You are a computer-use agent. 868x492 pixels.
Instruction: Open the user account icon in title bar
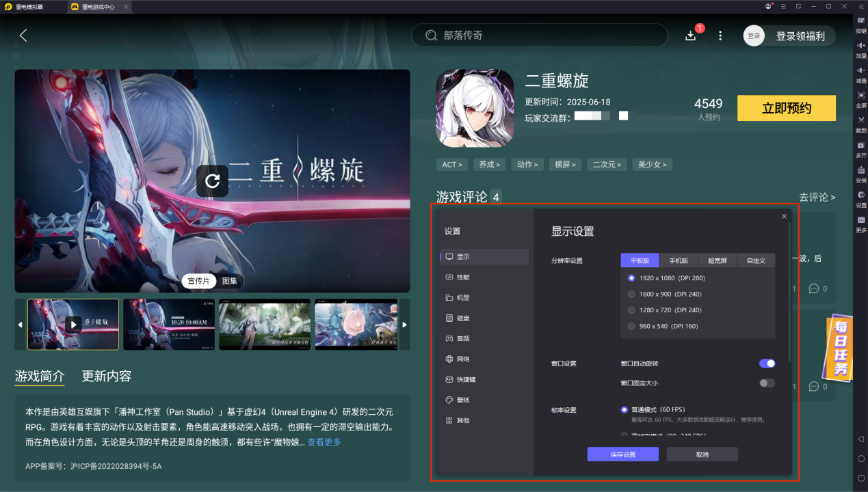tap(769, 6)
